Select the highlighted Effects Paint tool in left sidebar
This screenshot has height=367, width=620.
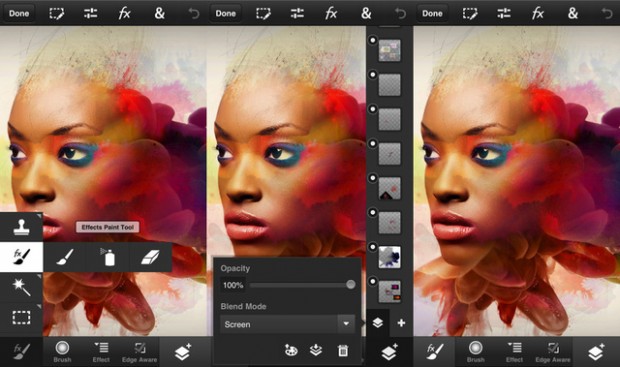tap(21, 257)
